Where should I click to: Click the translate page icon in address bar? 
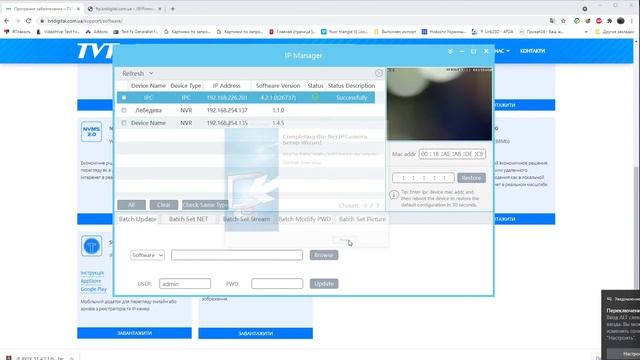click(x=552, y=21)
